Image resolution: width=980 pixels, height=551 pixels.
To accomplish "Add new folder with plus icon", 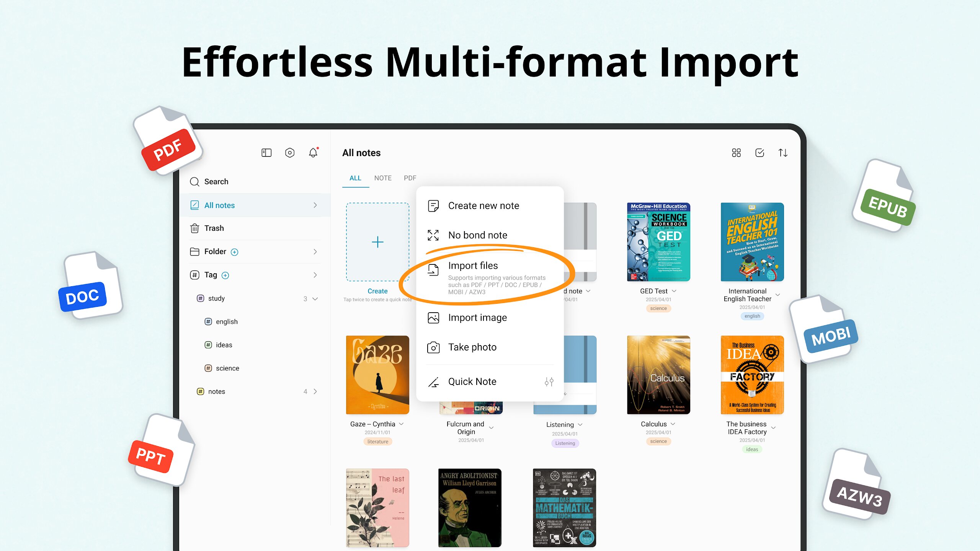I will (235, 252).
